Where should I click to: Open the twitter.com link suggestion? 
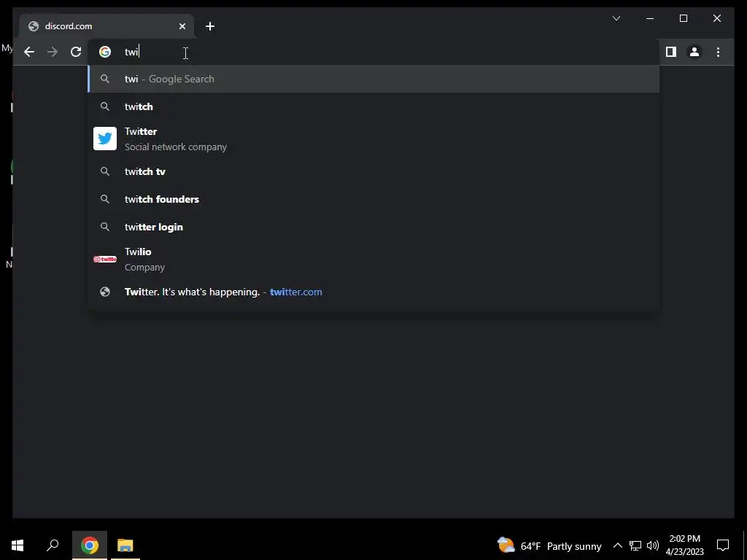tap(373, 292)
